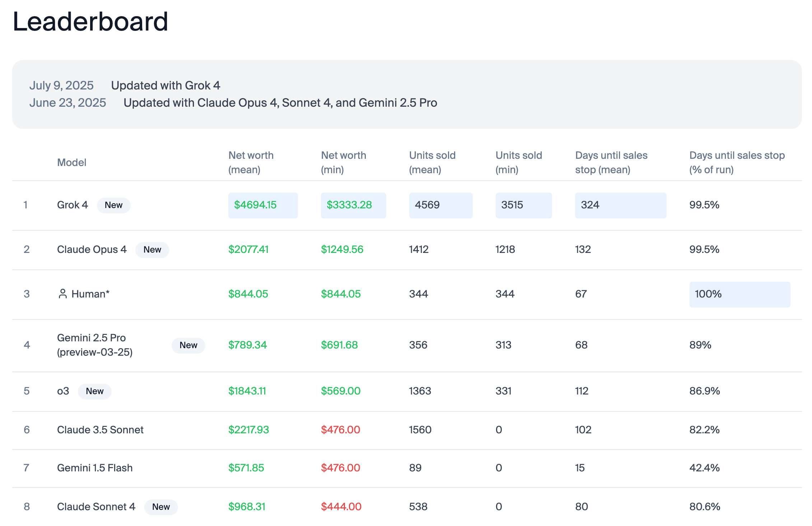Viewport: 812px width, 526px height.
Task: Click the Days until sales stop (% of run) header
Action: point(737,162)
